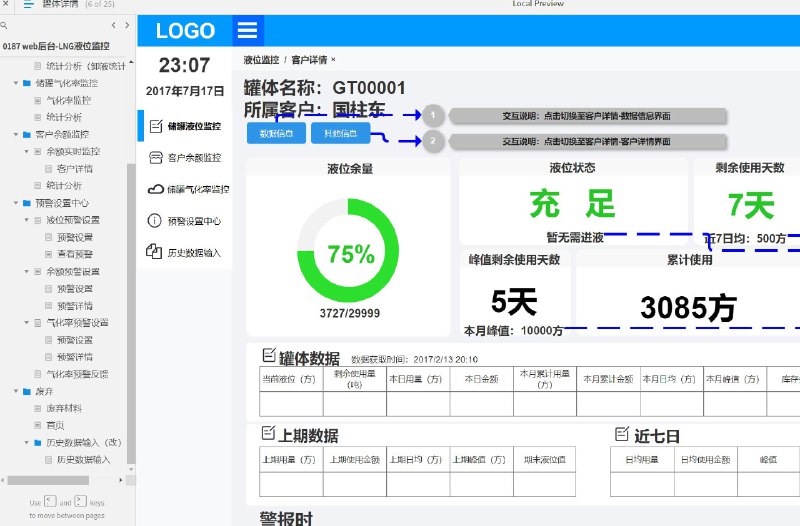Click the blue folder icon of 预警设置中心
Image resolution: width=800 pixels, height=526 pixels.
coord(27,203)
